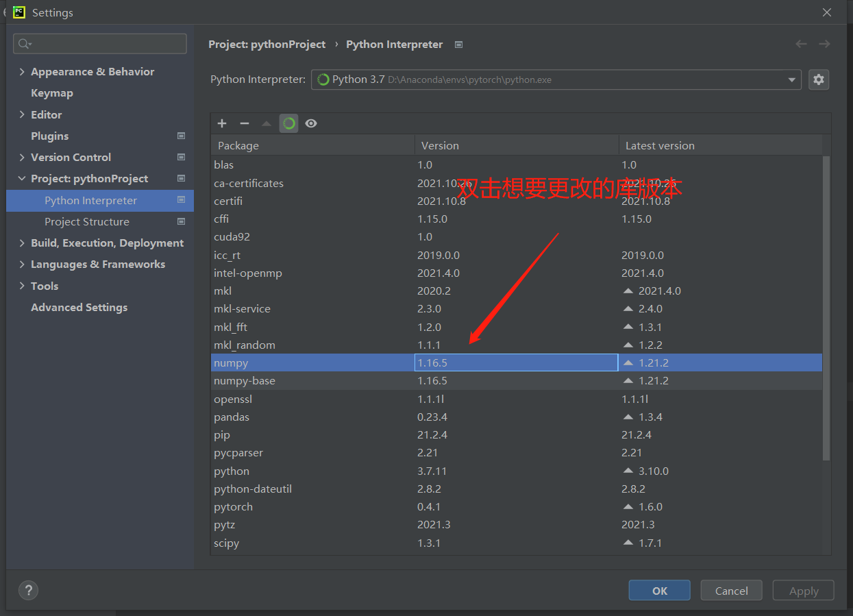Toggle the Conda package manager icon
This screenshot has width=853, height=616.
click(289, 123)
